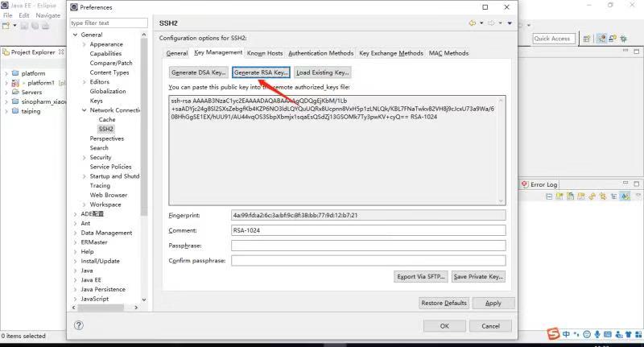Screen dimensions: 644x347
Task: Click the Comment field with RSA-1024
Action: coord(369,230)
